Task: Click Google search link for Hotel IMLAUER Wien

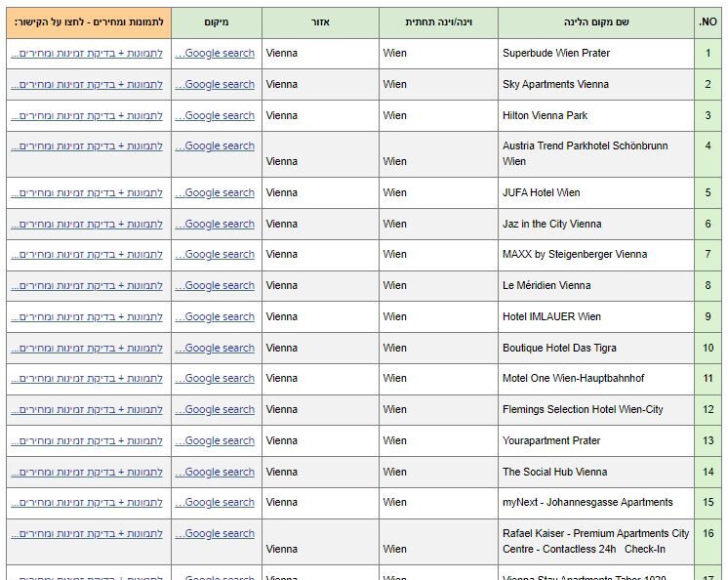Action: [x=216, y=317]
